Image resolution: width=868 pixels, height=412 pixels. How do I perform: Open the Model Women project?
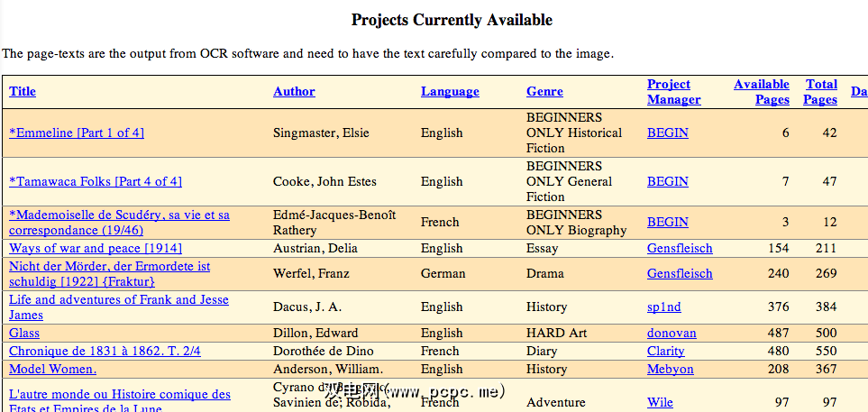coord(52,369)
